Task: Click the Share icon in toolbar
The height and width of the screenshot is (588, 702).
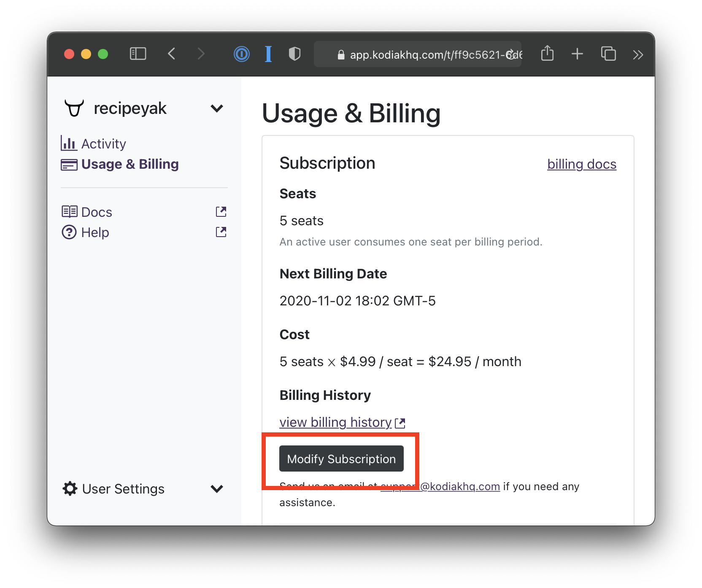Action: coord(547,54)
